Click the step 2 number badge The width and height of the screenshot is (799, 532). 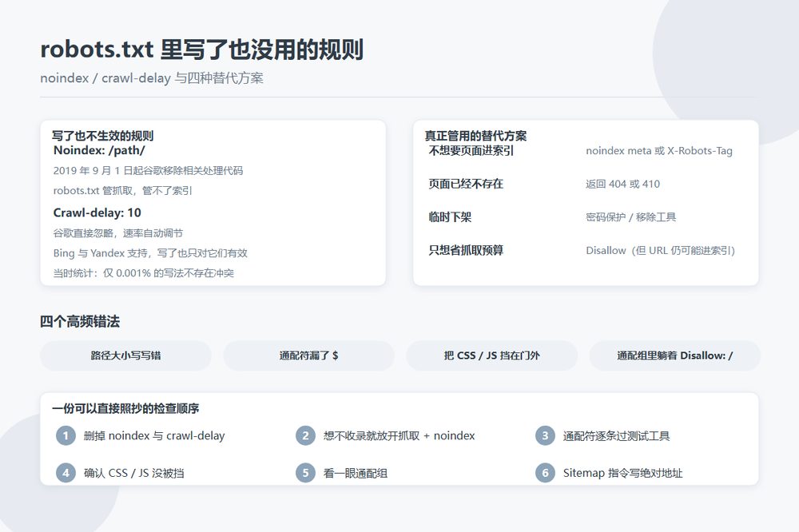(305, 435)
